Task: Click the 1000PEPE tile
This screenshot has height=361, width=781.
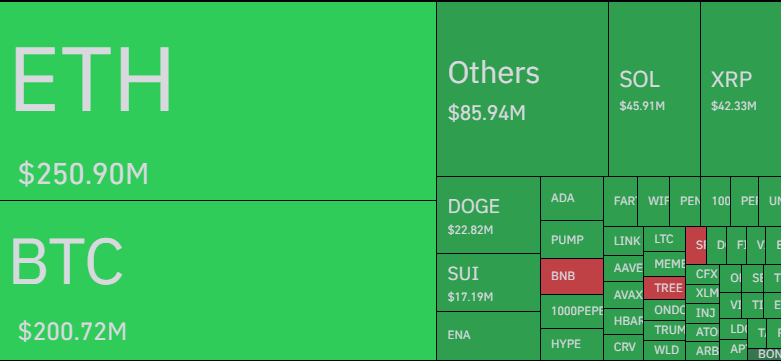Action: pos(572,311)
